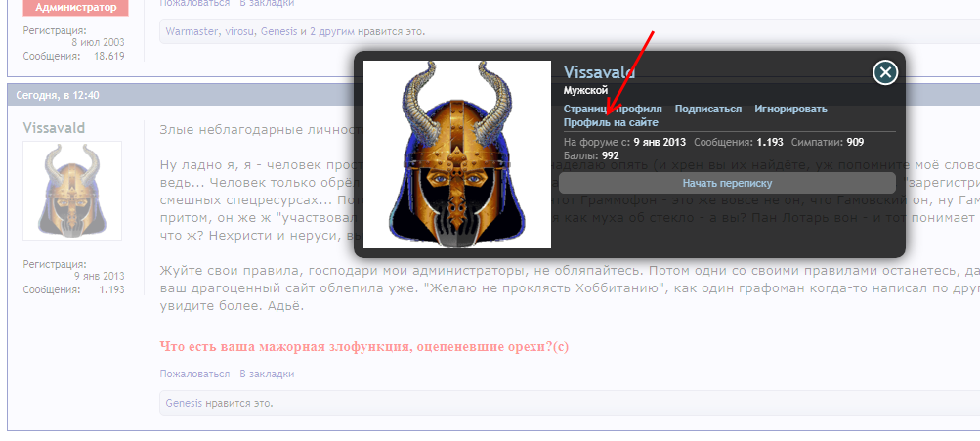This screenshot has height=441, width=980.
Task: Click 'Подписаться' to follow the user
Action: [x=708, y=109]
